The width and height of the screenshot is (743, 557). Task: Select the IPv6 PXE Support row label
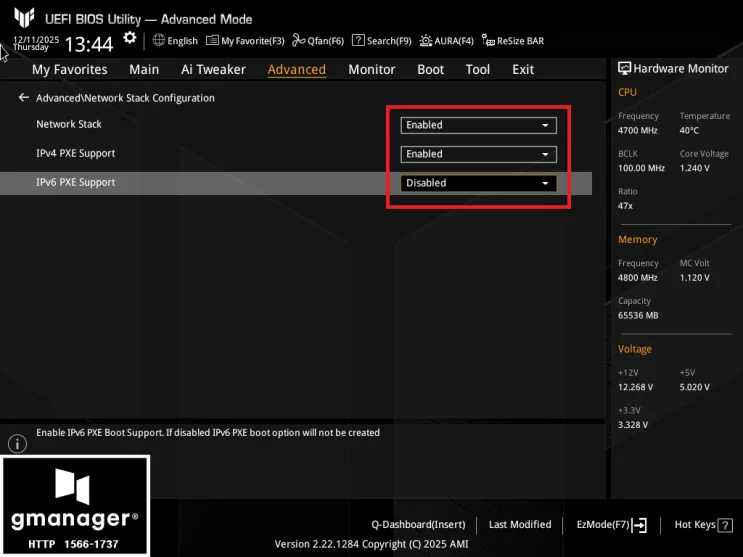76,182
